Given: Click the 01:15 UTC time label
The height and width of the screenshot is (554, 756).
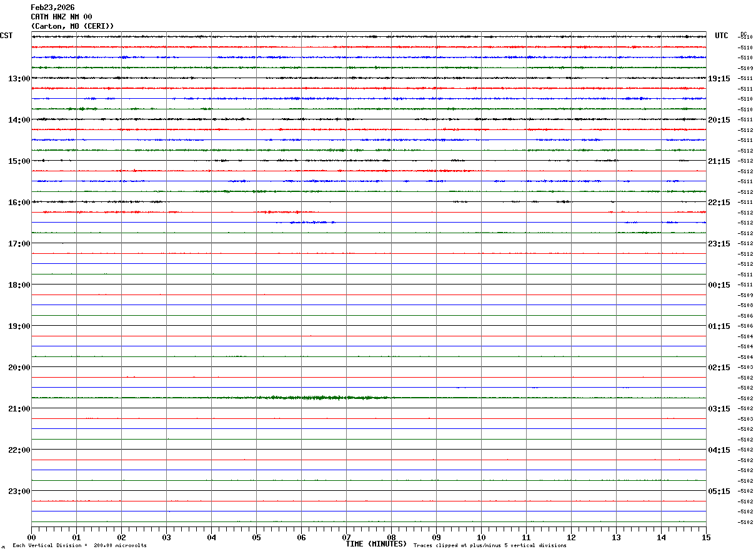Looking at the screenshot, I should click(x=719, y=326).
